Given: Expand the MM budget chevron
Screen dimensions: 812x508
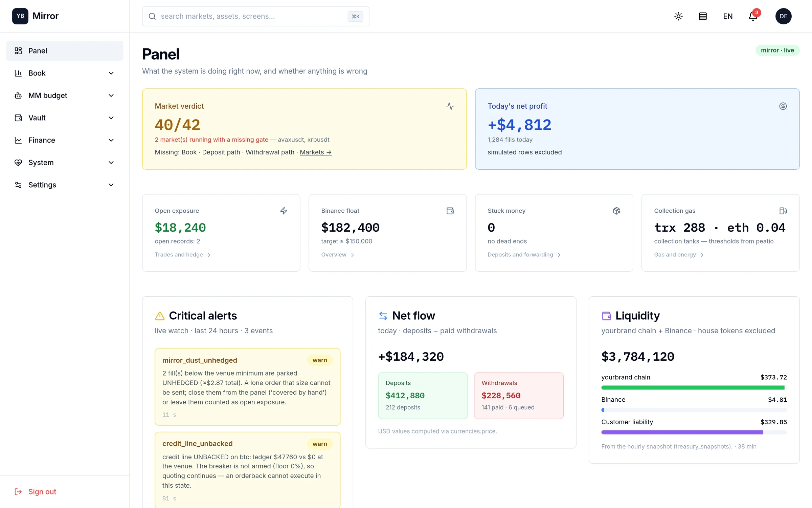Looking at the screenshot, I should (111, 96).
